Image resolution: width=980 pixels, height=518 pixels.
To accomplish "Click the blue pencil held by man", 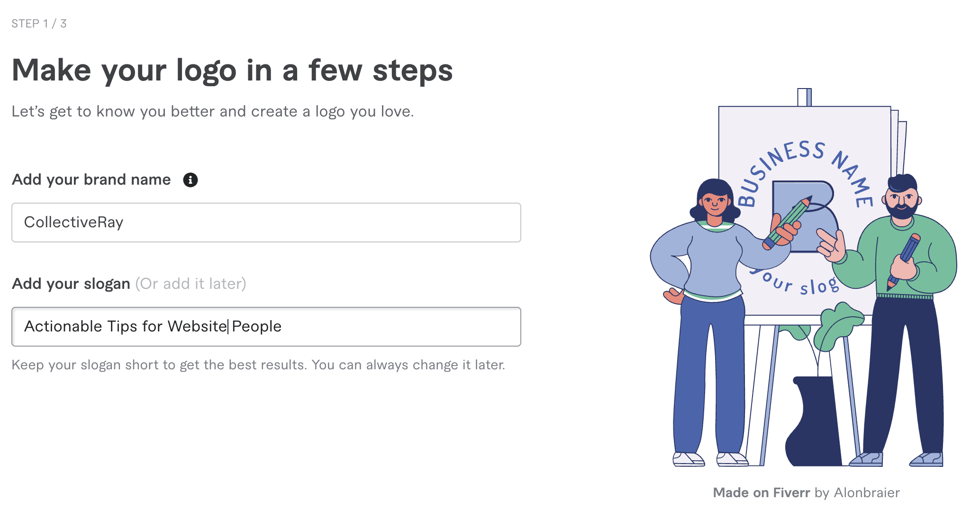I will [x=904, y=260].
